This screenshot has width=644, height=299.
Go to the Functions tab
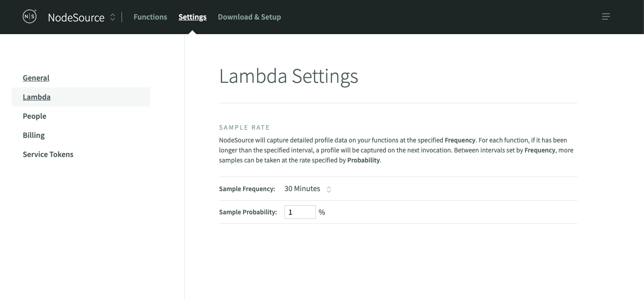(150, 17)
